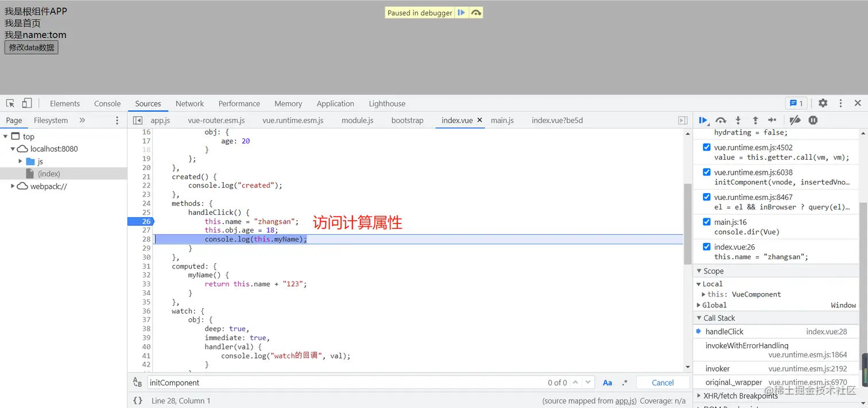Open the Application panel
This screenshot has width=868, height=408.
click(x=335, y=103)
